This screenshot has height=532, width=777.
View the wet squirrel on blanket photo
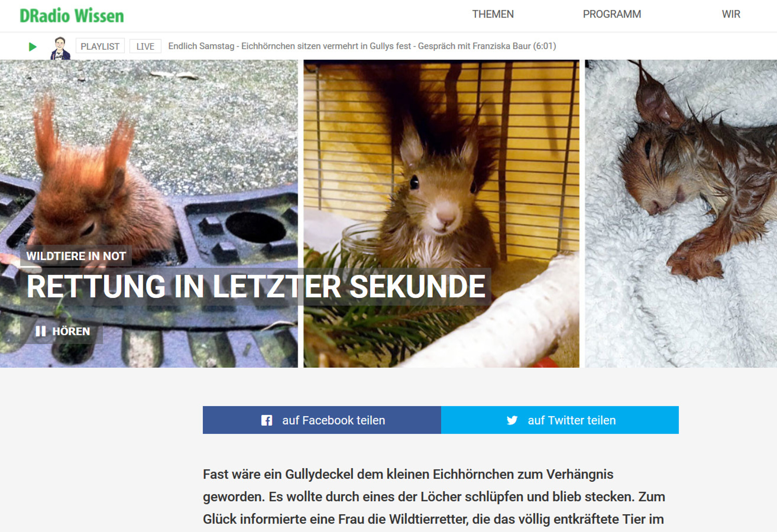coord(681,214)
